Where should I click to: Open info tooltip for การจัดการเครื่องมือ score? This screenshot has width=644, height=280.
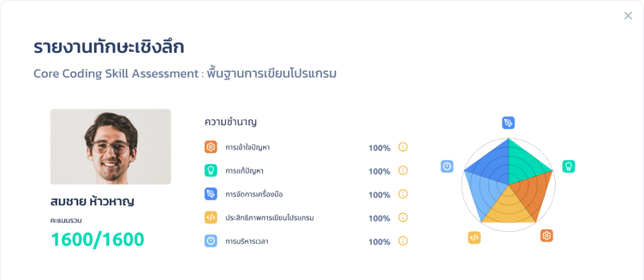pos(403,194)
